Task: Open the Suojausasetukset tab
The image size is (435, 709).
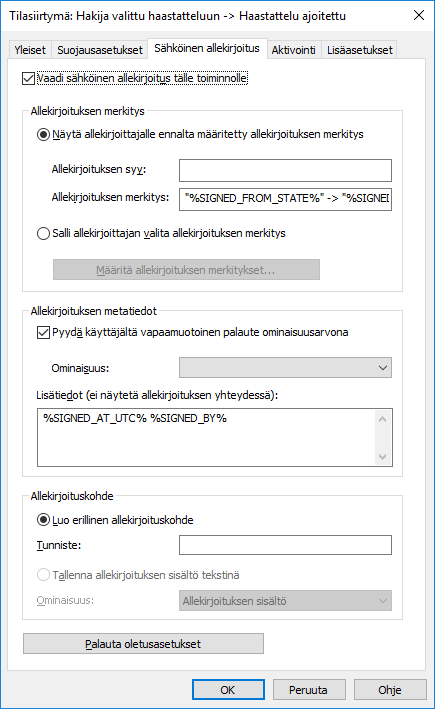Action: point(99,50)
